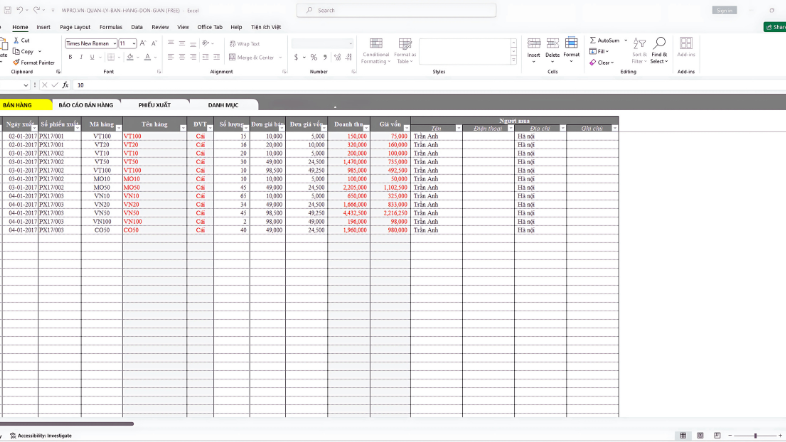Center cell text horizontally
This screenshot has width=786, height=442.
(x=182, y=57)
